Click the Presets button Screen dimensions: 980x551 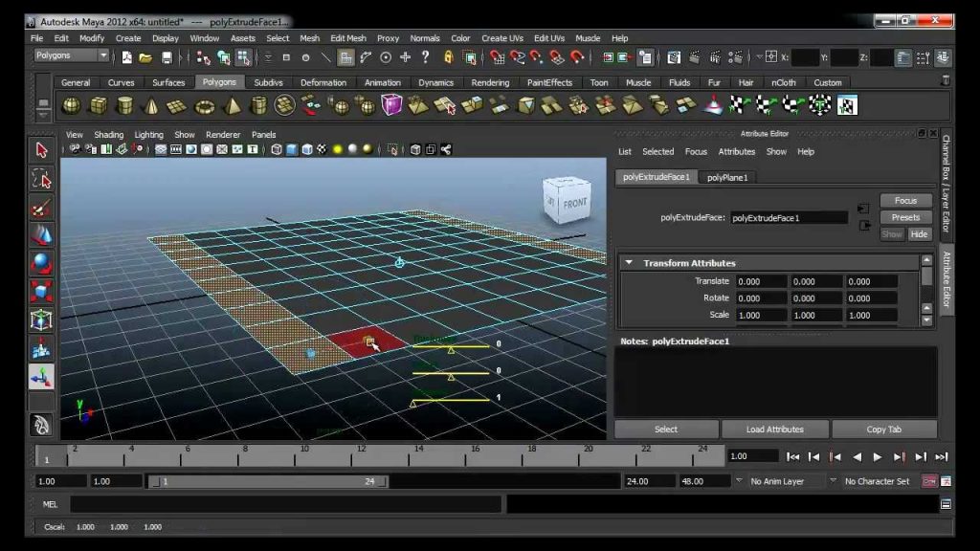tap(905, 217)
